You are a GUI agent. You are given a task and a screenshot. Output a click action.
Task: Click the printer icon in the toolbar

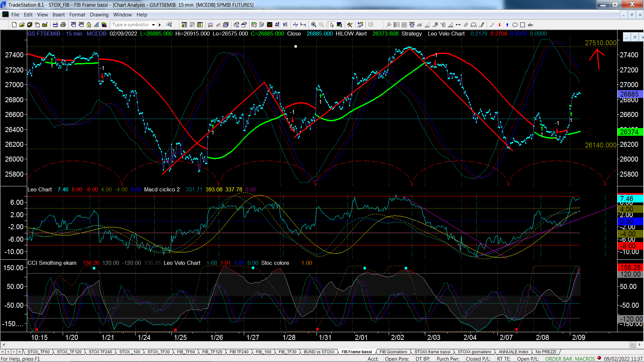click(x=63, y=25)
